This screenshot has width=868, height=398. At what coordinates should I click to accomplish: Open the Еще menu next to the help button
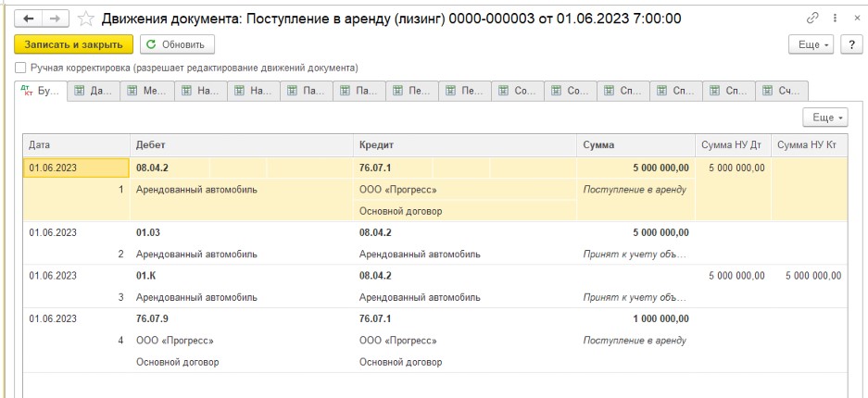811,44
